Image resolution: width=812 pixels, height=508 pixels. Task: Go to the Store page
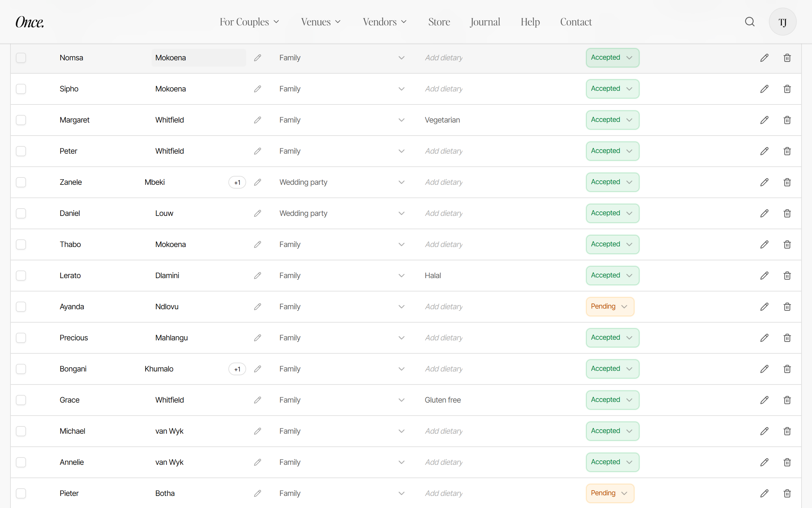tap(439, 22)
